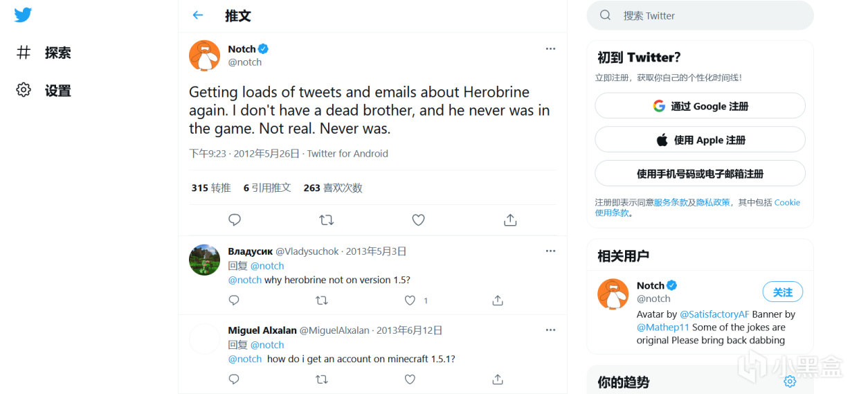Open the 服务条款 terms link
The width and height of the screenshot is (868, 394).
670,202
